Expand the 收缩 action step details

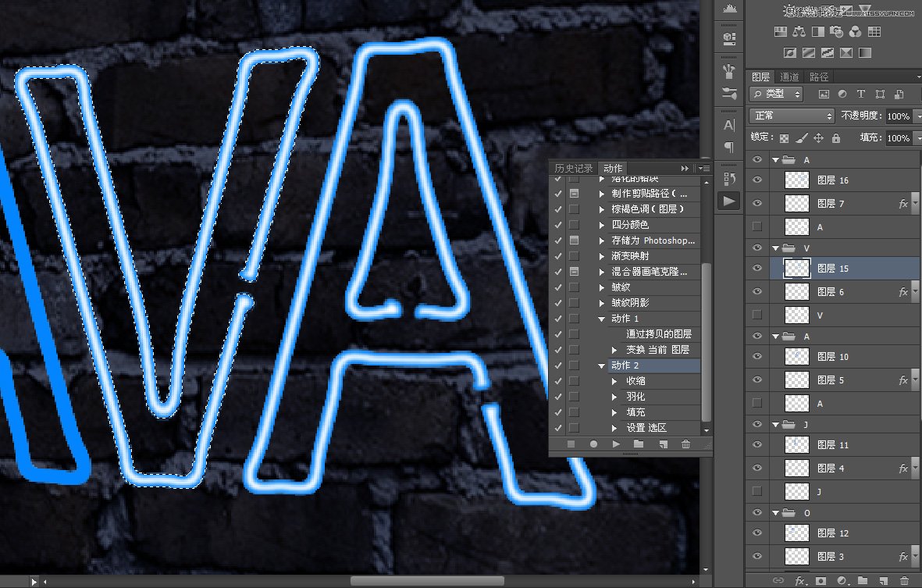(x=614, y=380)
